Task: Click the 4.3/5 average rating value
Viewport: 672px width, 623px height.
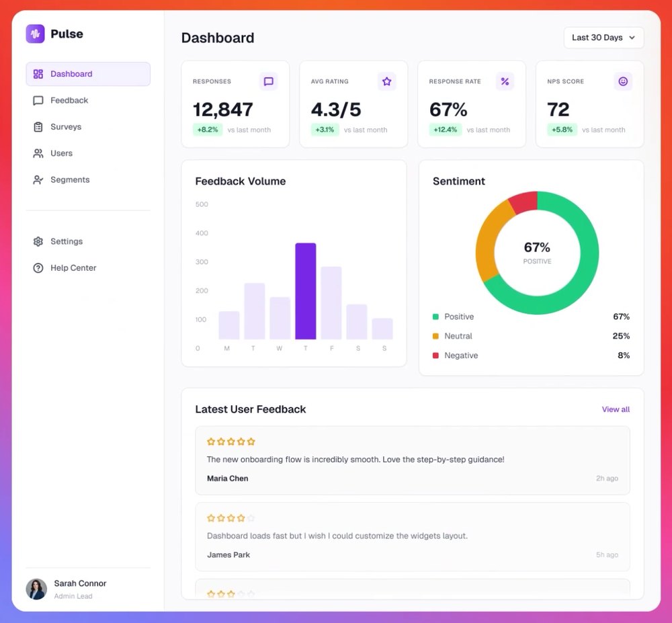Action: click(336, 110)
